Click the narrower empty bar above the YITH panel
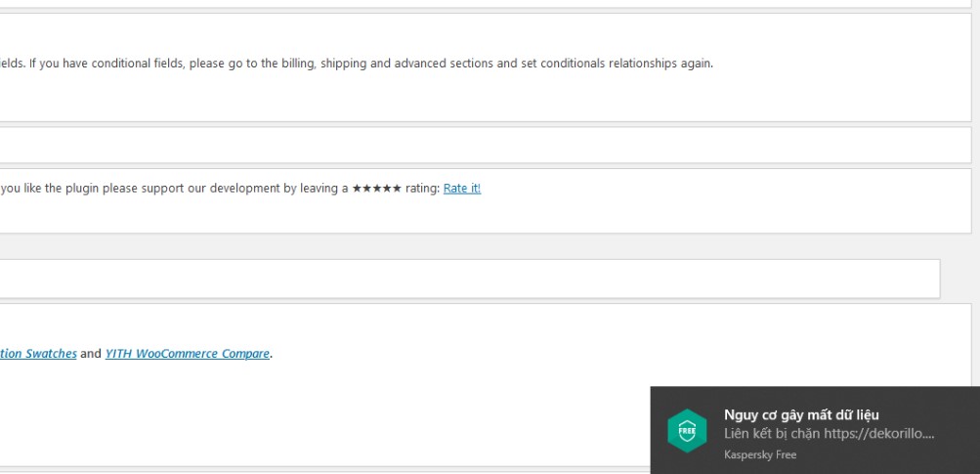 (x=469, y=279)
